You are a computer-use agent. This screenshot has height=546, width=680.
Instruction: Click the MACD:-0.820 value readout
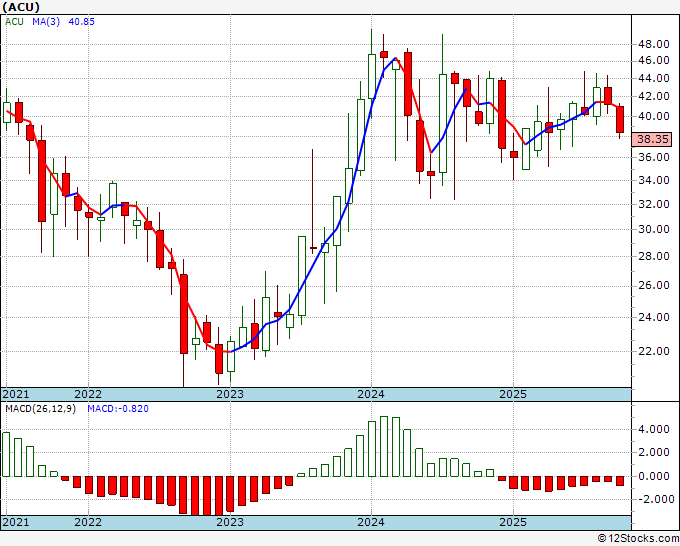point(117,410)
